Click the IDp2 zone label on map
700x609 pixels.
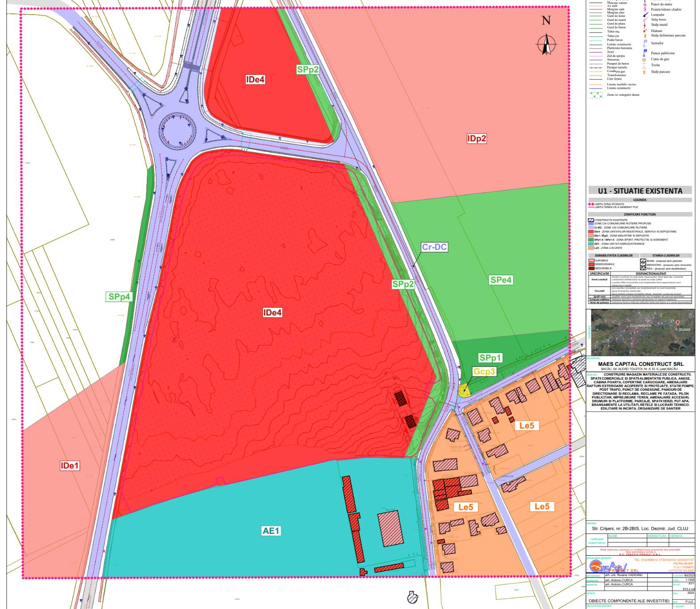pyautogui.click(x=476, y=138)
